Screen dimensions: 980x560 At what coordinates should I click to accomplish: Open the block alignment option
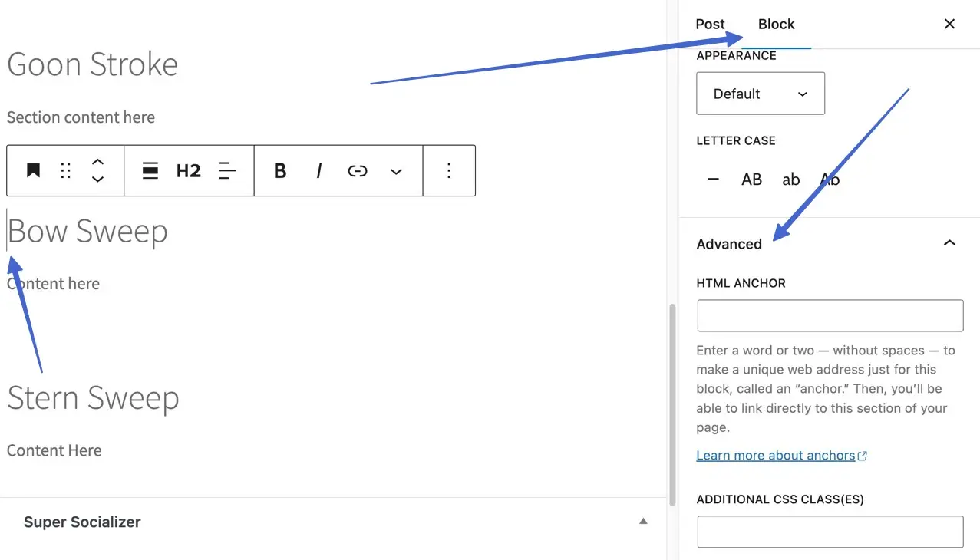(150, 170)
